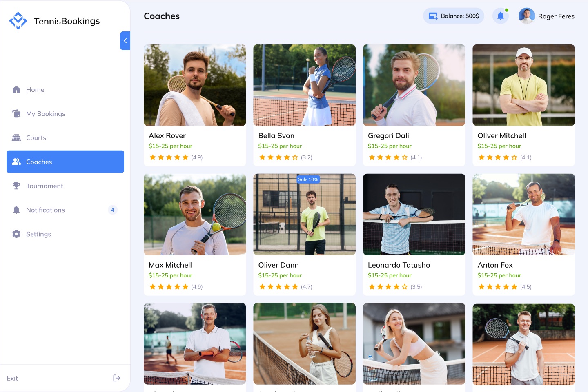Click the Max Mitchell name

tap(170, 265)
